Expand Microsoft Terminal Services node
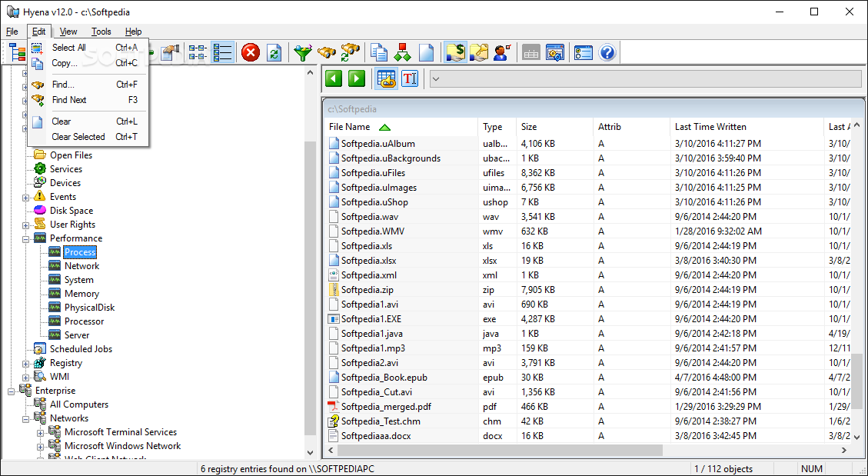 [x=41, y=433]
